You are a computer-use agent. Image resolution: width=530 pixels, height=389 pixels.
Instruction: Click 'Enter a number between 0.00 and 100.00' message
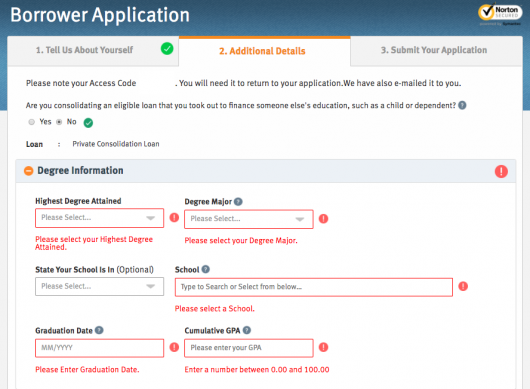257,369
